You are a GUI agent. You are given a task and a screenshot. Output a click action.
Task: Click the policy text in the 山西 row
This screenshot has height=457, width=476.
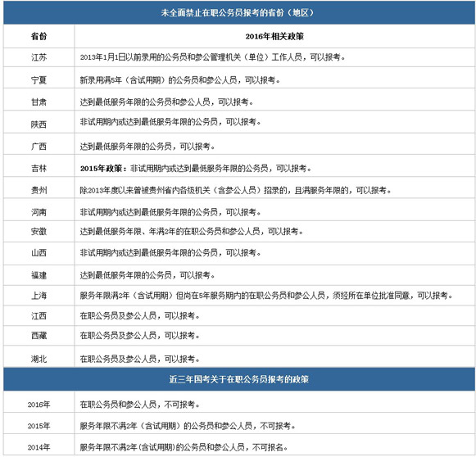click(170, 252)
